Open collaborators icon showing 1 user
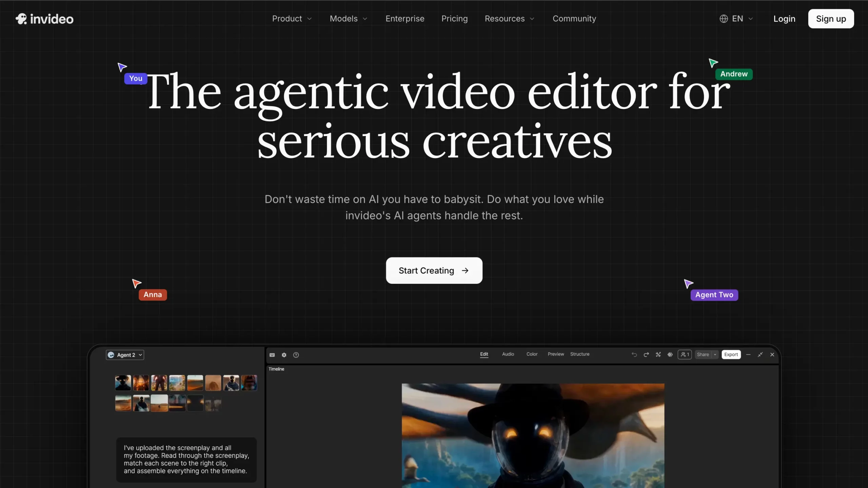The image size is (868, 488). (685, 354)
